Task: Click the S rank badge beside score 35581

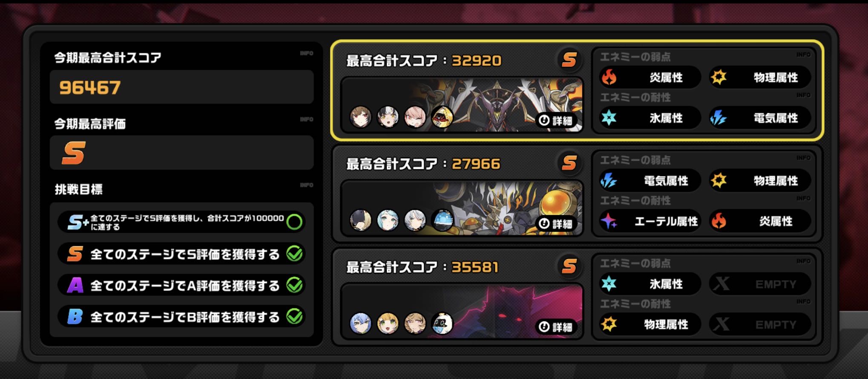Action: tap(569, 266)
